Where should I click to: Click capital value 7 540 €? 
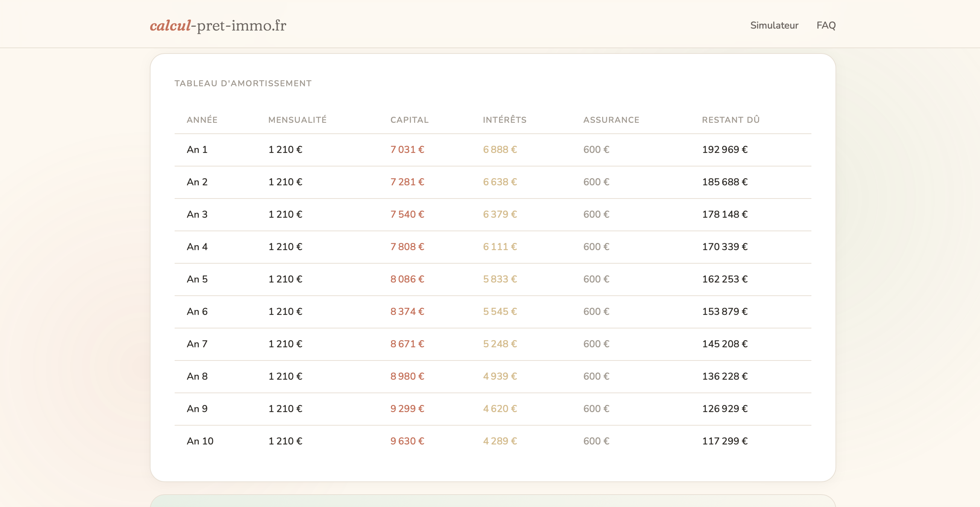(407, 214)
